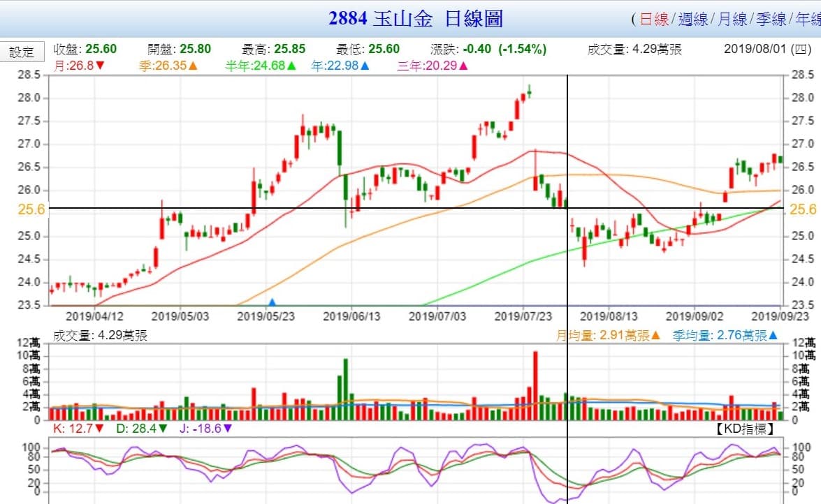Switch to 月線 monthly chart

[x=732, y=20]
